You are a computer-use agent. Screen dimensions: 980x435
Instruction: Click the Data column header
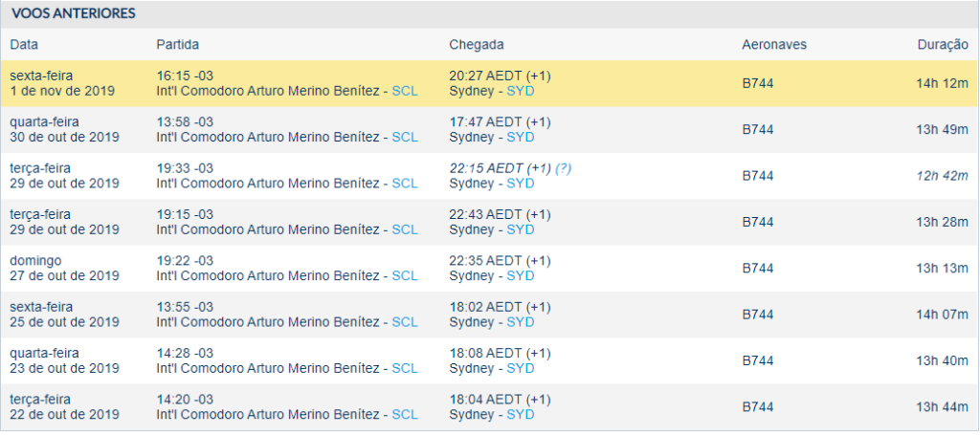(x=24, y=45)
